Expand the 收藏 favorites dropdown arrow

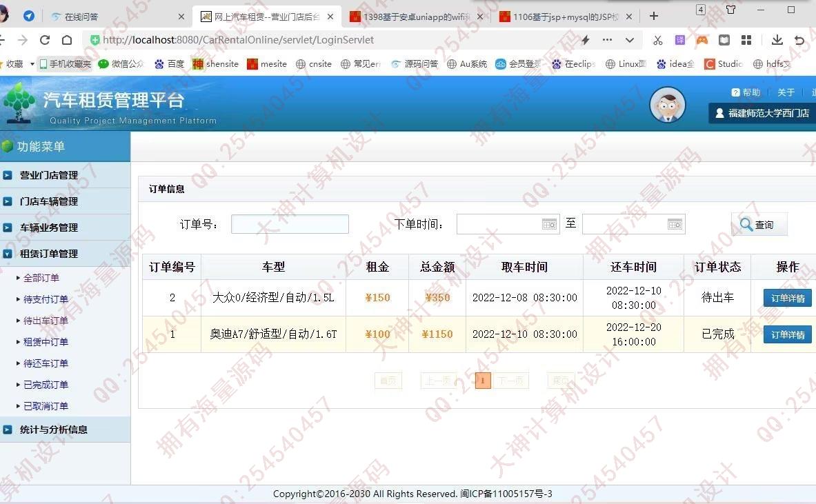32,64
